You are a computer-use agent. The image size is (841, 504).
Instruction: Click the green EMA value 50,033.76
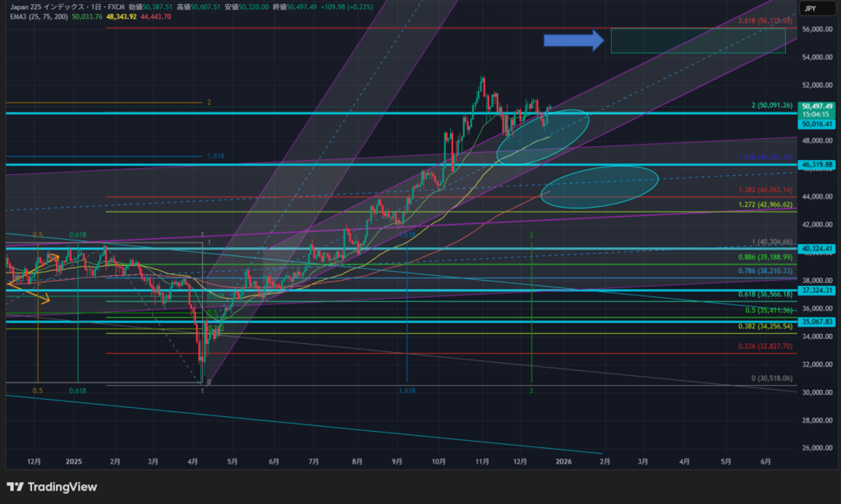[88, 16]
